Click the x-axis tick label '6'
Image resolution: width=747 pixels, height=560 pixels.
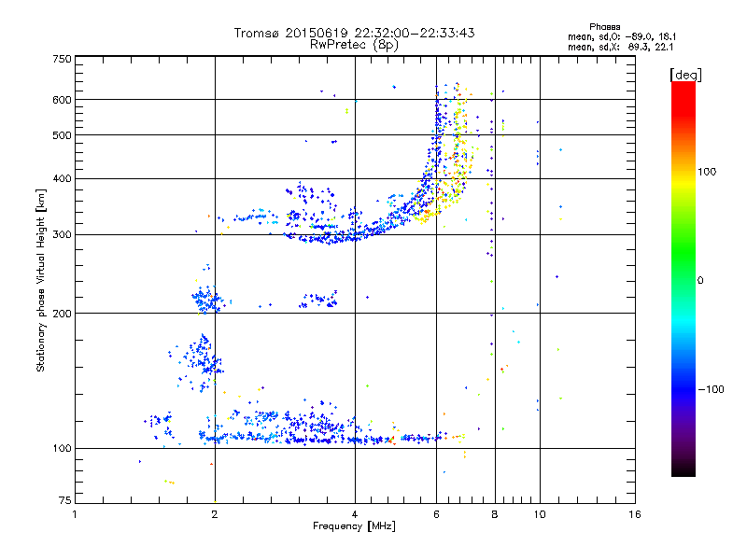(x=436, y=514)
